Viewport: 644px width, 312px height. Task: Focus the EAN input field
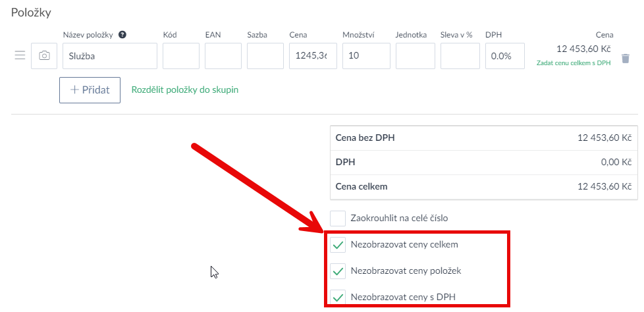pyautogui.click(x=223, y=56)
